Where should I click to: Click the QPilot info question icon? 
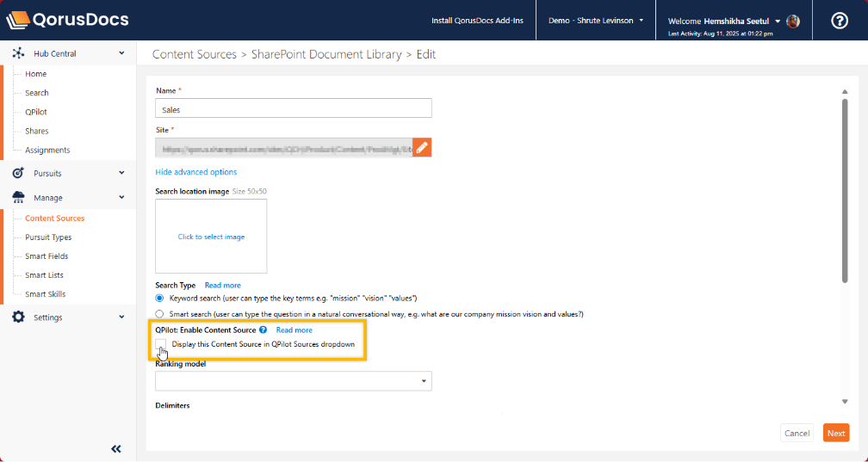click(x=263, y=330)
